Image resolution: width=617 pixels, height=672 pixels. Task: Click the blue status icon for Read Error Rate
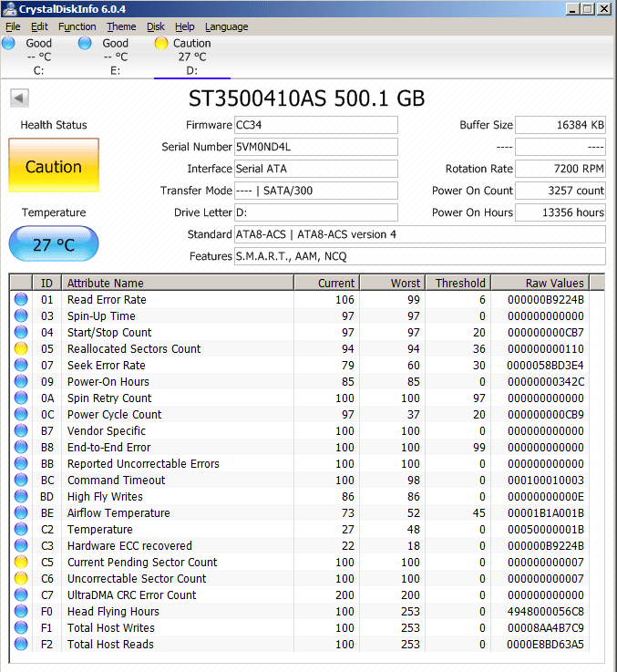tap(21, 299)
